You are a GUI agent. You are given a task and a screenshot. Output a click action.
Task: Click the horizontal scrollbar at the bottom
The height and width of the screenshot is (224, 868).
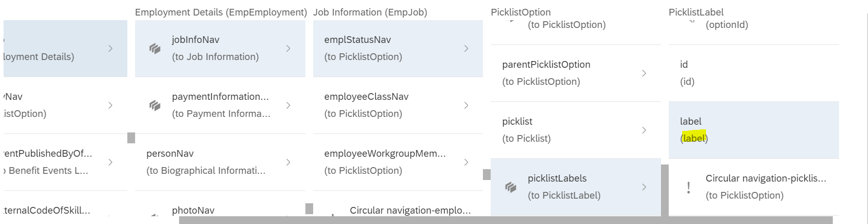point(506,220)
